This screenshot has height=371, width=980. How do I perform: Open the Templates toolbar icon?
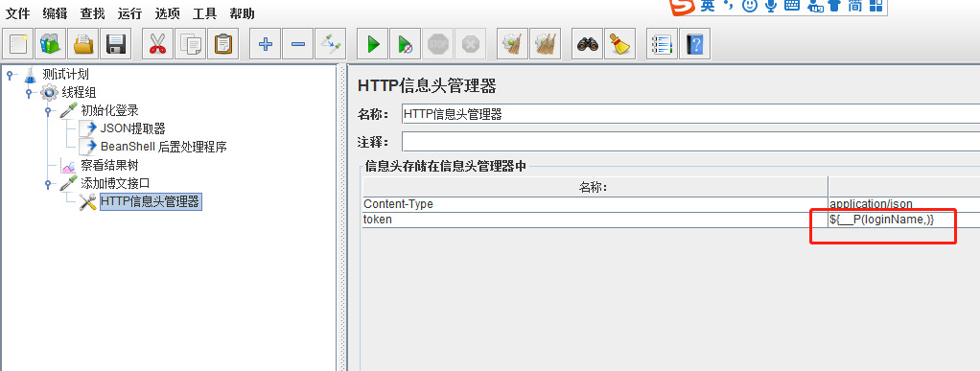click(51, 44)
